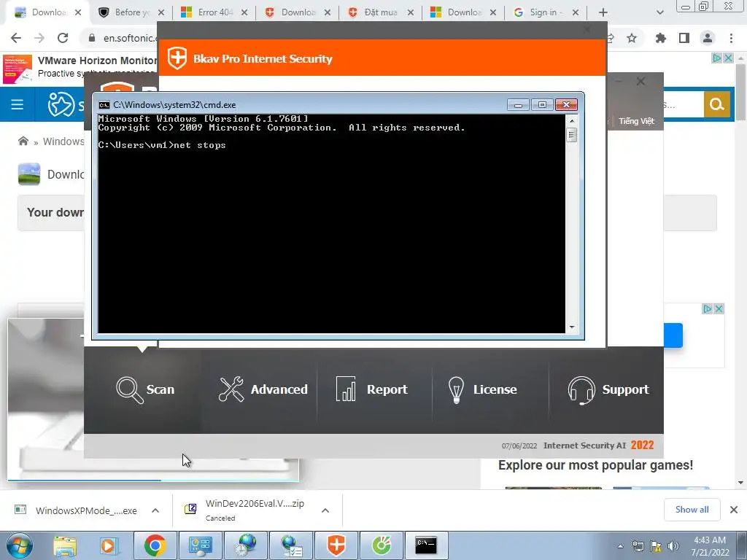Close the downloads bar
Viewport: 747px width, 560px height.
pos(734,510)
